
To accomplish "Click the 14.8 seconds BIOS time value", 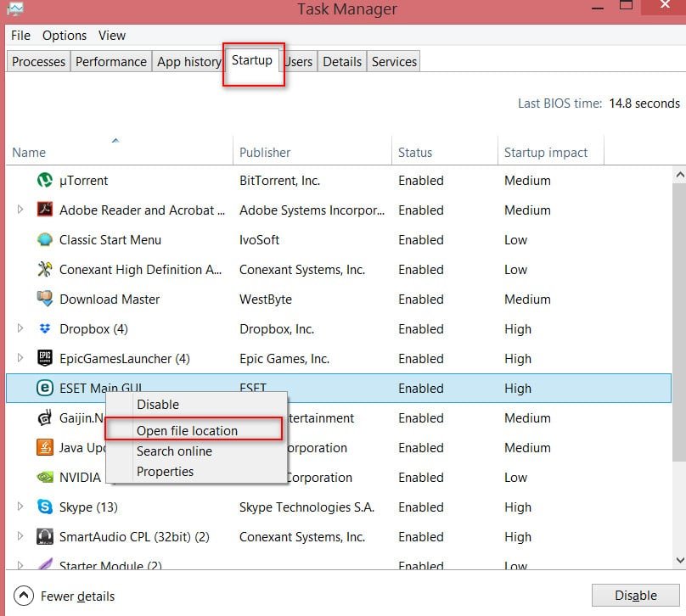I will tap(644, 104).
